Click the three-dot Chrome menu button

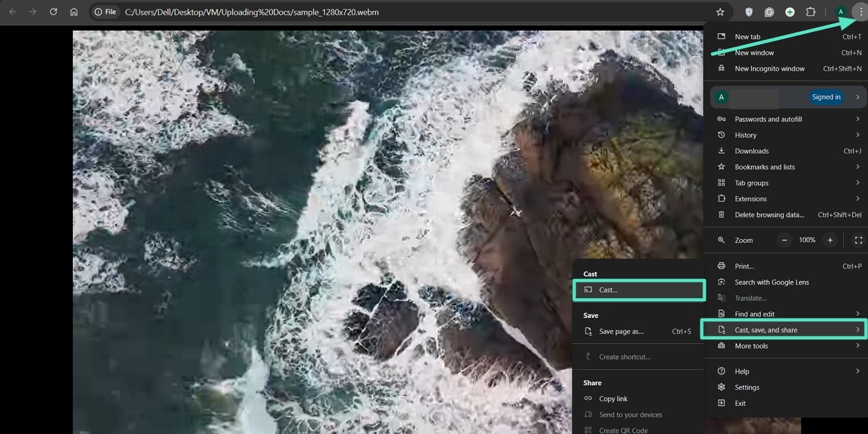pyautogui.click(x=860, y=12)
